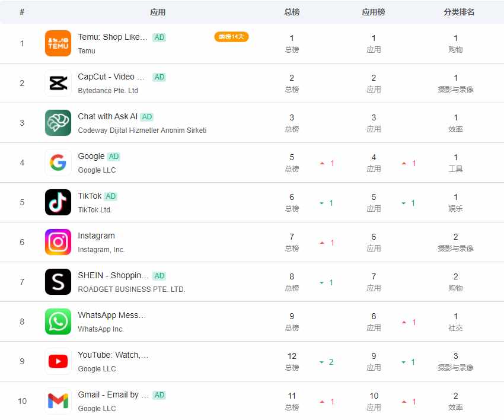Screen dimensions: 504x420
Task: Open the Chat with Ask AI icon
Action: tap(58, 123)
